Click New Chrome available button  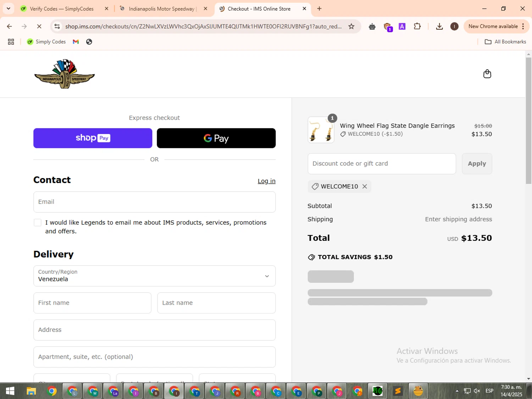493,26
